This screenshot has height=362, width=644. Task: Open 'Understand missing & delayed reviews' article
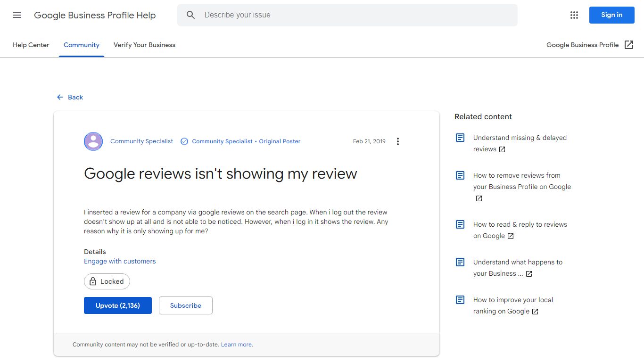(520, 143)
